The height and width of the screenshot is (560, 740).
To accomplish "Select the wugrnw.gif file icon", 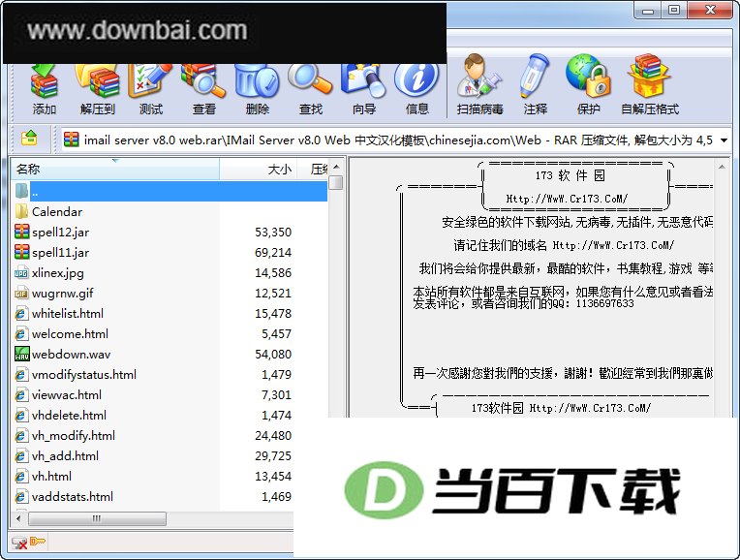I will coord(21,293).
